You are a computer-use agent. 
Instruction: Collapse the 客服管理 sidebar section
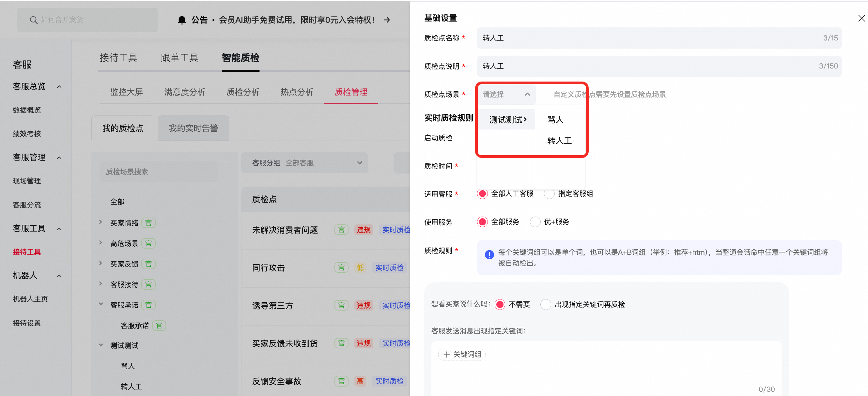[59, 158]
